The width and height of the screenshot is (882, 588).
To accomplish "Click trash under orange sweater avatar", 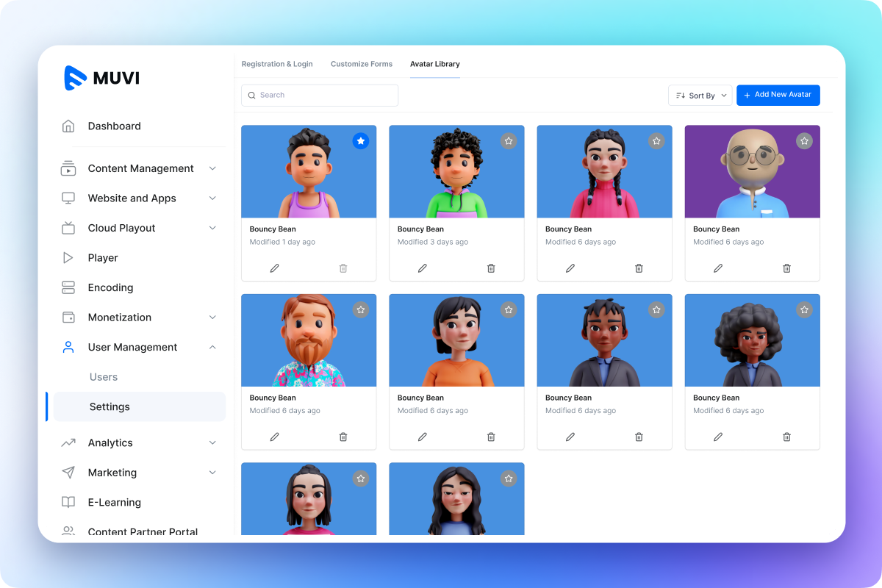I will [491, 437].
